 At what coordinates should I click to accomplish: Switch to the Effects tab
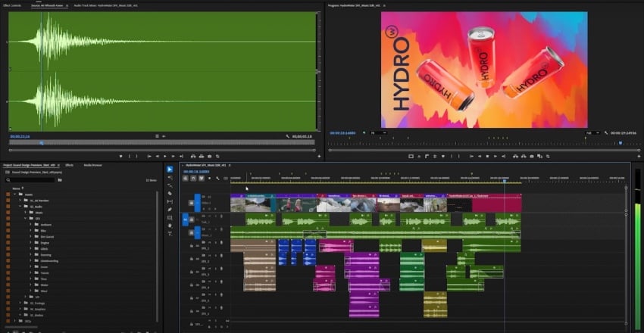[x=69, y=165]
